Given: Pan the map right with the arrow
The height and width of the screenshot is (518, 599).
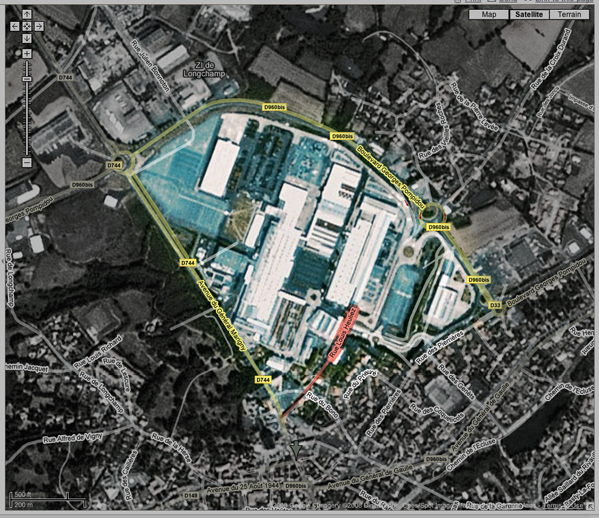Looking at the screenshot, I should pos(39,26).
